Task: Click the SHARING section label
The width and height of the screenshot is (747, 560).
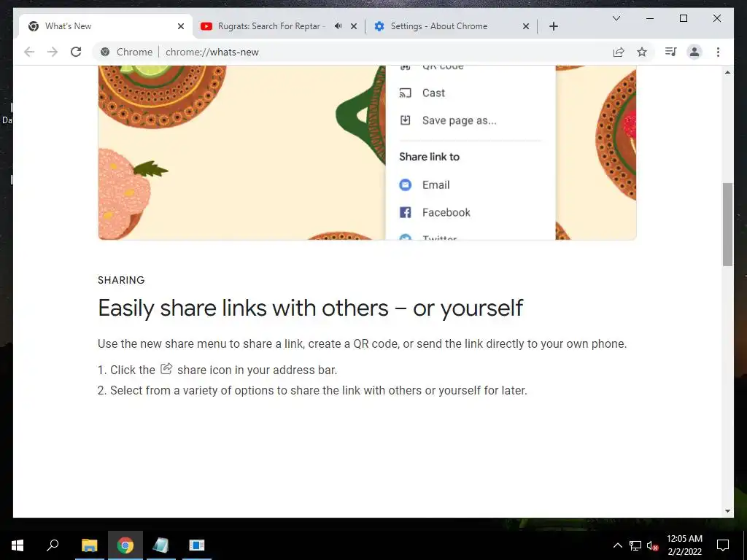Action: [x=121, y=280]
